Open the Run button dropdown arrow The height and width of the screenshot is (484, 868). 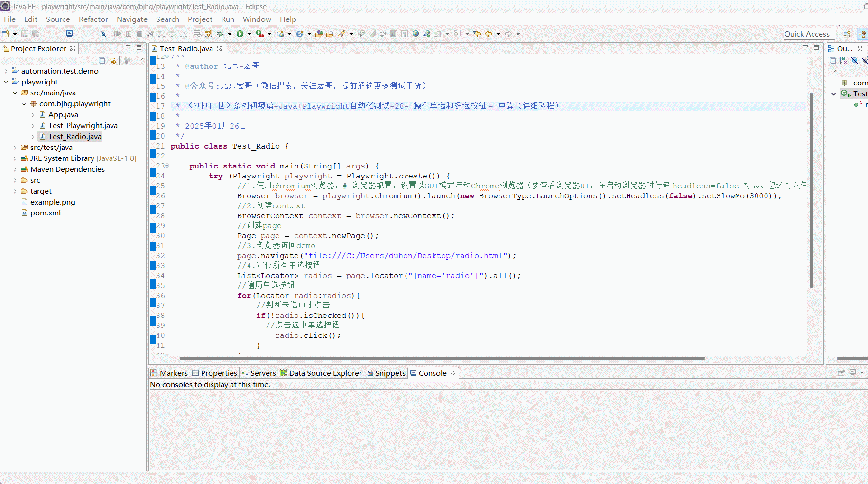(x=249, y=34)
